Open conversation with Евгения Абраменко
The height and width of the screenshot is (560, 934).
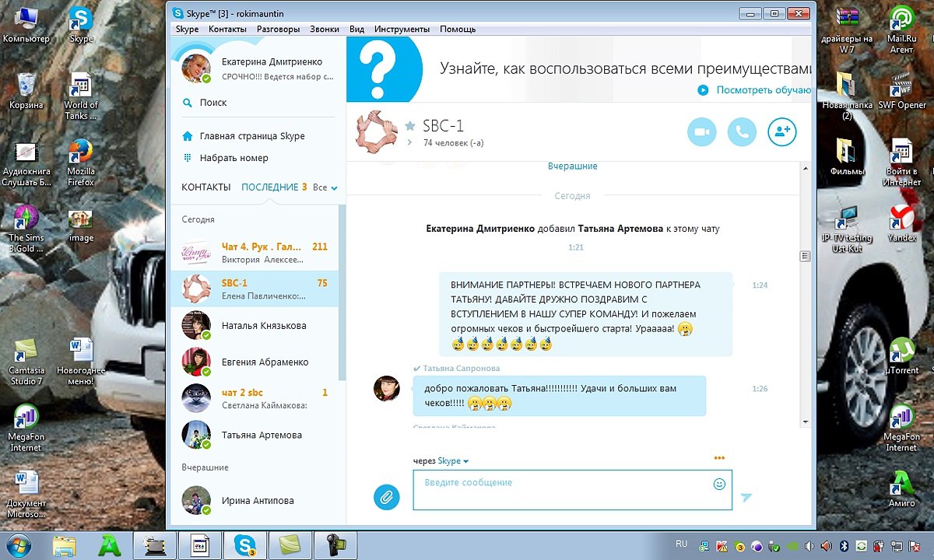[255, 362]
